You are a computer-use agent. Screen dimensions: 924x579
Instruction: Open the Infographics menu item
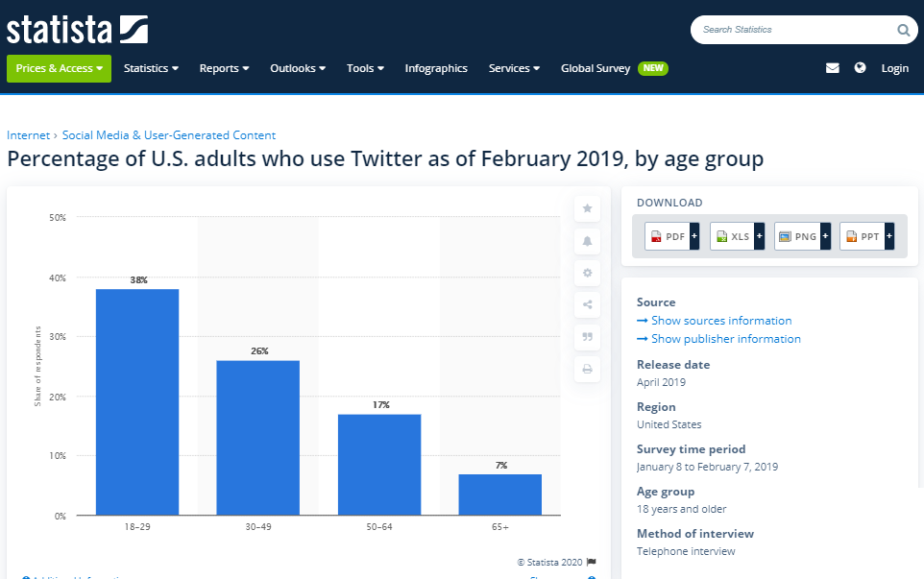point(436,68)
